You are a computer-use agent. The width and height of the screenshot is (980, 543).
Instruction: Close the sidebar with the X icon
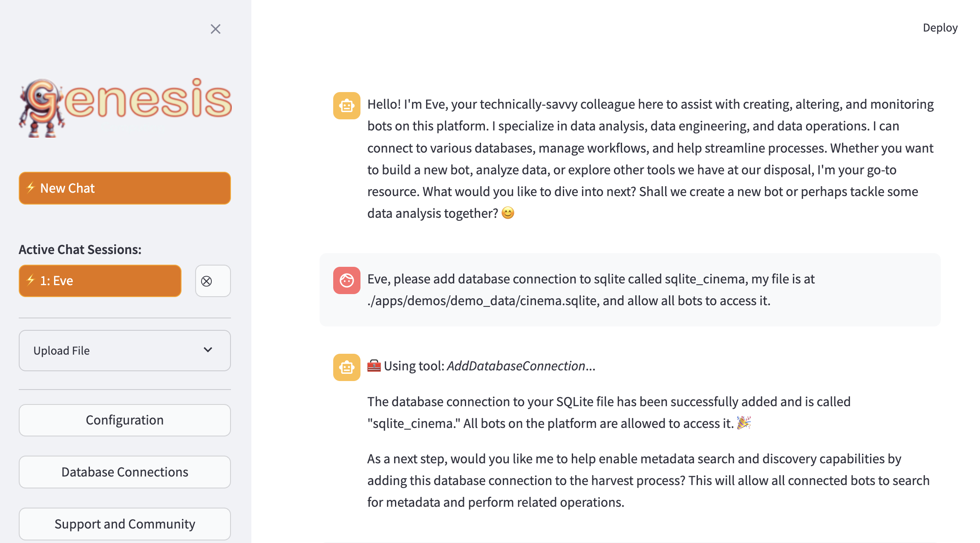click(x=216, y=29)
